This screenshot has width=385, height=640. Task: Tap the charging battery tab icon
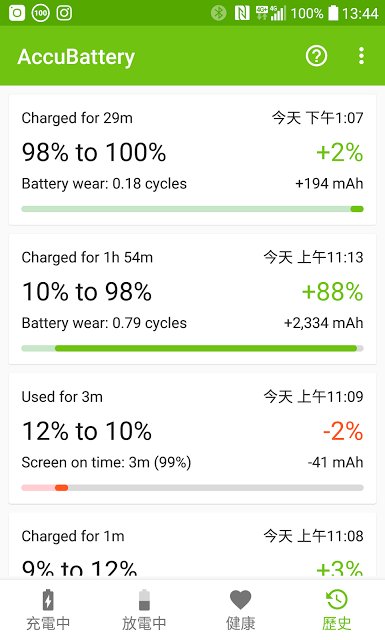[x=48, y=600]
